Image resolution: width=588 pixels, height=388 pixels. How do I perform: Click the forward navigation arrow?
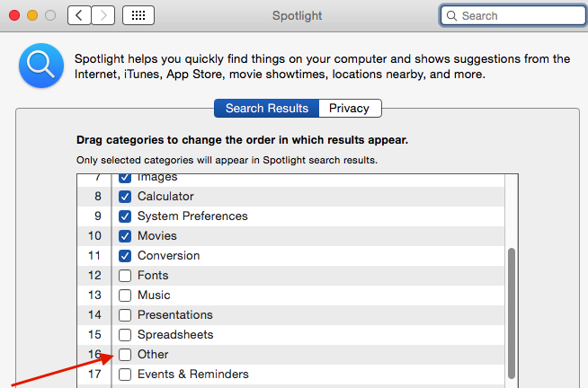103,15
